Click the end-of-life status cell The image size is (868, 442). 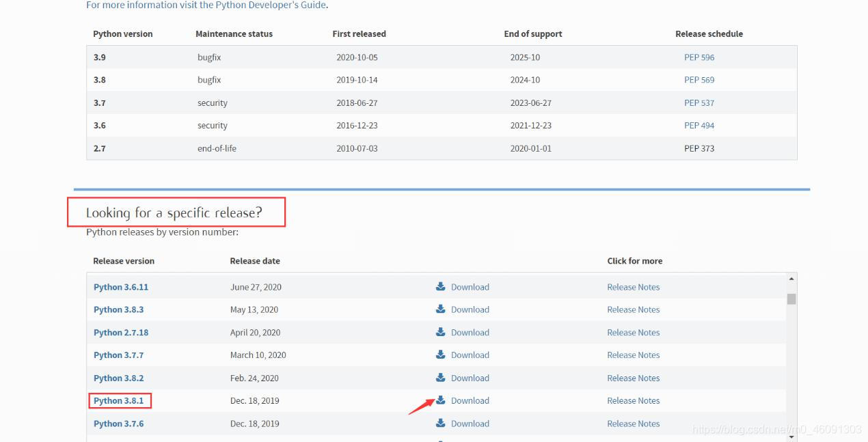(217, 148)
